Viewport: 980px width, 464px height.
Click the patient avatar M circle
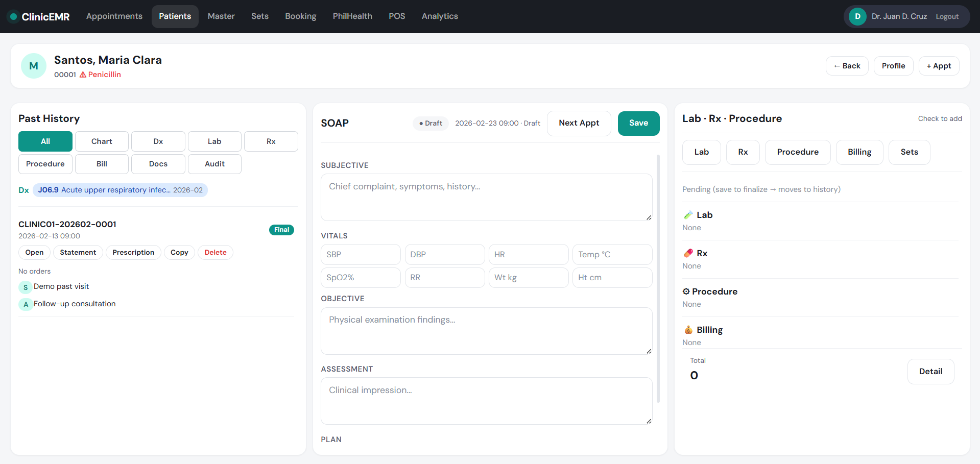click(x=34, y=66)
